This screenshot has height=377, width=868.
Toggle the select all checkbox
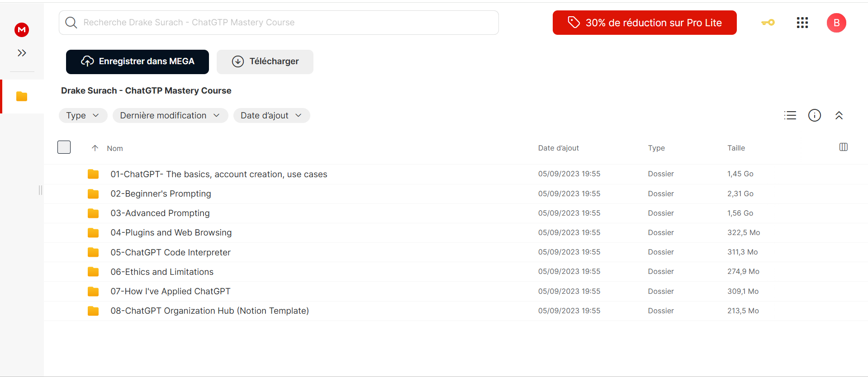click(64, 147)
